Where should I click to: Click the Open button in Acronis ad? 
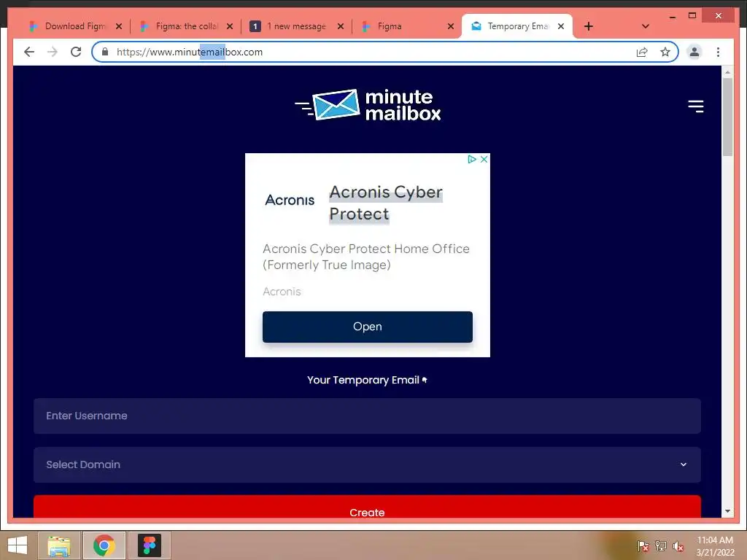coord(368,327)
